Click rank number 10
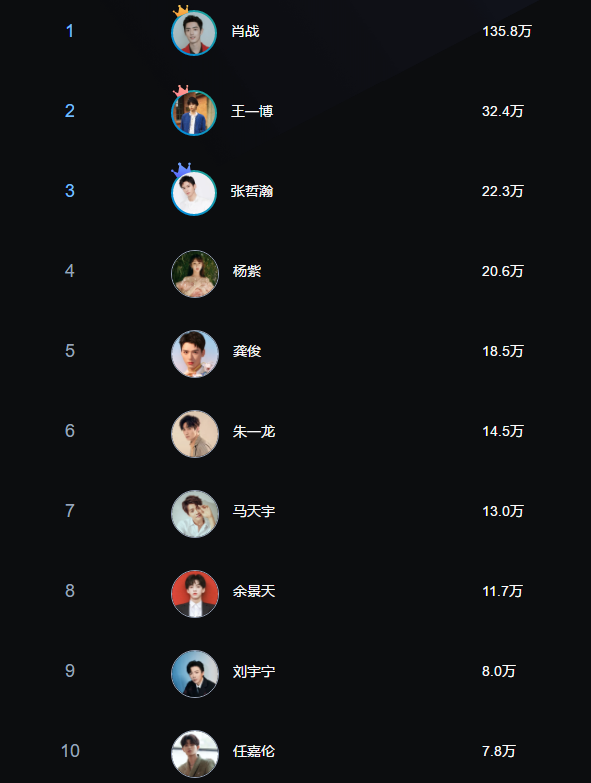591x783 pixels. coord(70,751)
